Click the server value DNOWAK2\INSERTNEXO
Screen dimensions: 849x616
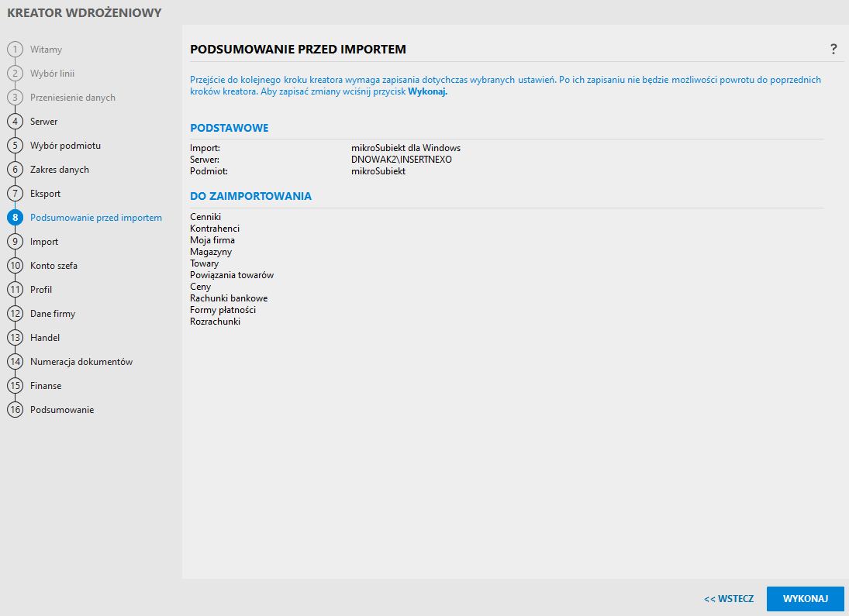401,160
